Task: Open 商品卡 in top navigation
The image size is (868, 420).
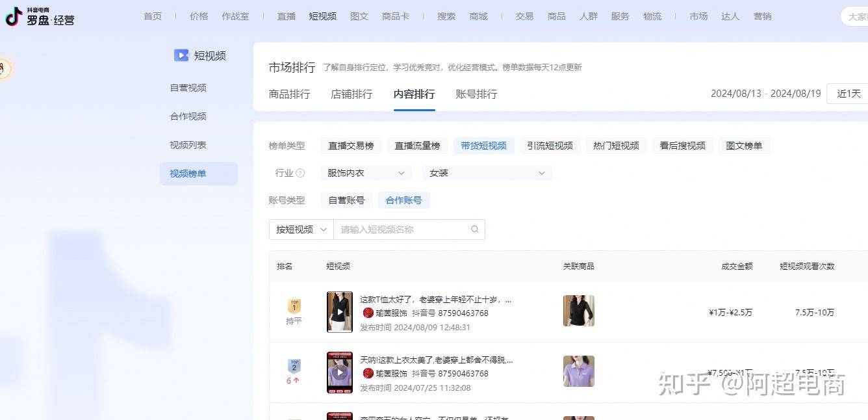Action: [x=396, y=16]
